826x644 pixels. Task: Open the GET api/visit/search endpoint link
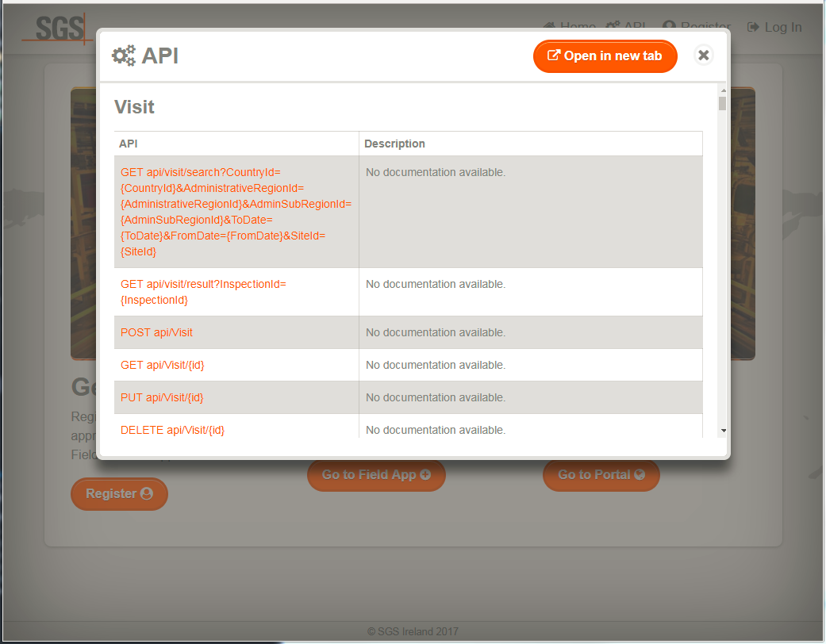coord(236,212)
